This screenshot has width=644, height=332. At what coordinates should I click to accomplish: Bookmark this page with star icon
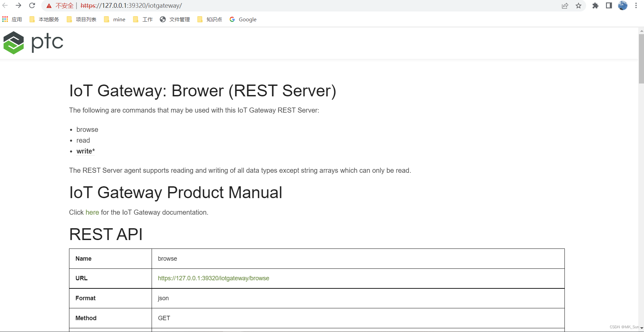pyautogui.click(x=579, y=6)
